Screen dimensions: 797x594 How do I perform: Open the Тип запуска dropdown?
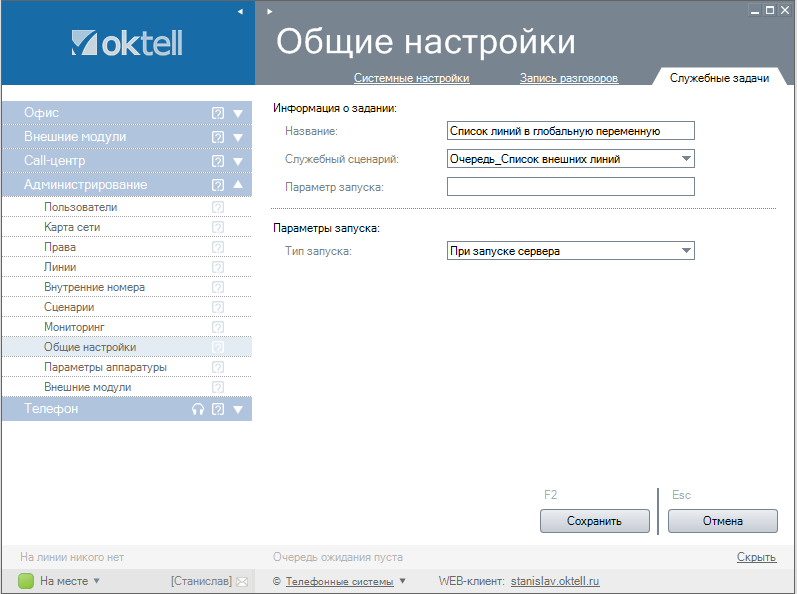point(685,251)
